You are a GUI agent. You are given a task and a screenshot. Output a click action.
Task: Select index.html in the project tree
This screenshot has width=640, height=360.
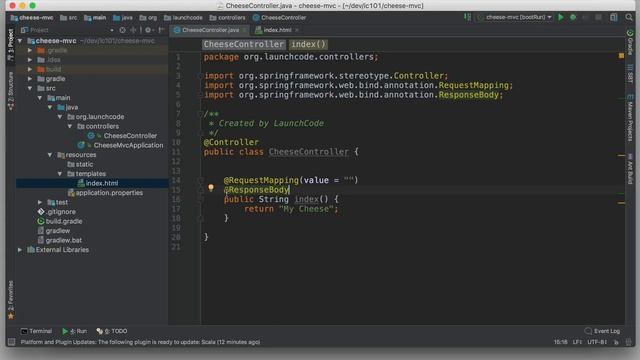102,183
